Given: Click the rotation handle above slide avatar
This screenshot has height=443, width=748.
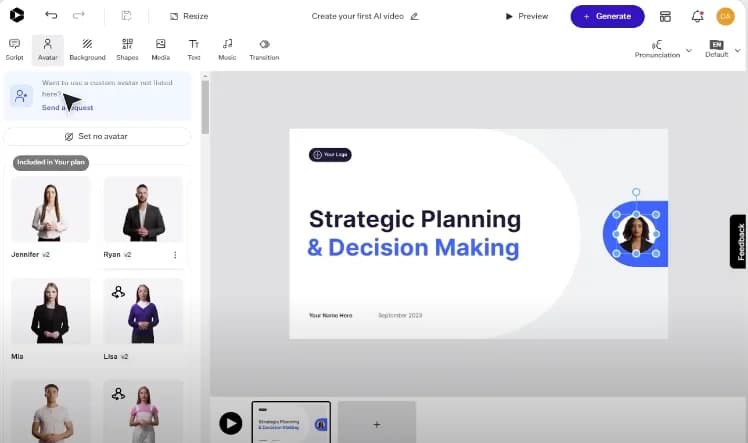Looking at the screenshot, I should [x=636, y=192].
